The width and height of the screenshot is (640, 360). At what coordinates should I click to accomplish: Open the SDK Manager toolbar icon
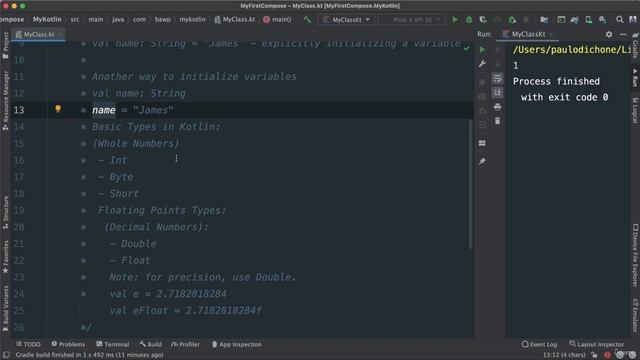(602, 19)
